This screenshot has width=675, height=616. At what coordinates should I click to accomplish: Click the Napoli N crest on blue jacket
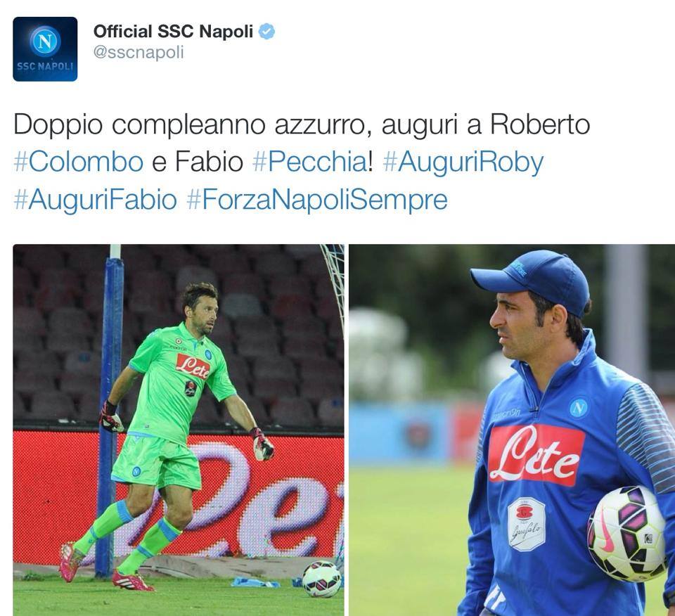[579, 407]
